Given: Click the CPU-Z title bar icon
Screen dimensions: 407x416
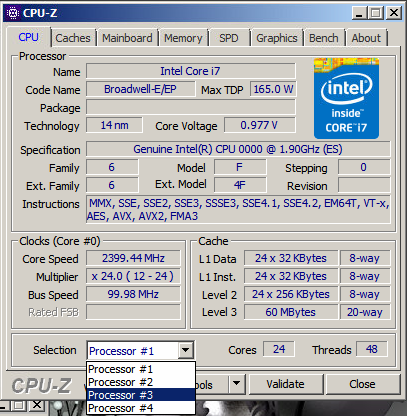Looking at the screenshot, I should [x=13, y=13].
